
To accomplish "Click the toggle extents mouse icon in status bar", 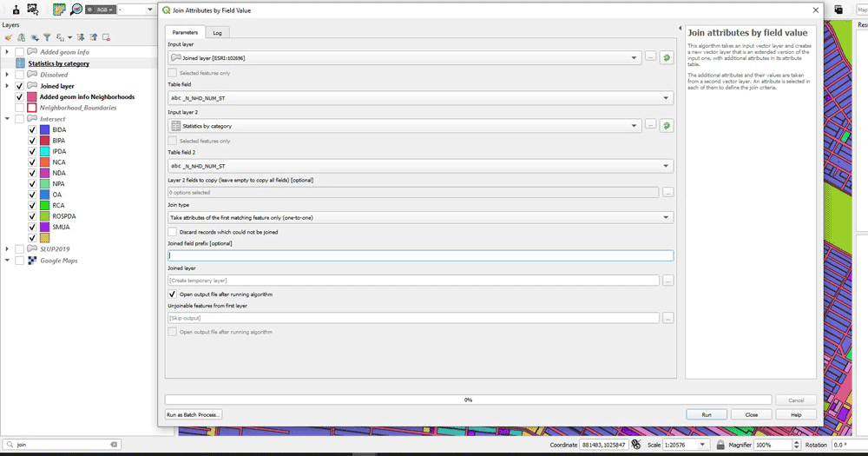I will pyautogui.click(x=635, y=445).
